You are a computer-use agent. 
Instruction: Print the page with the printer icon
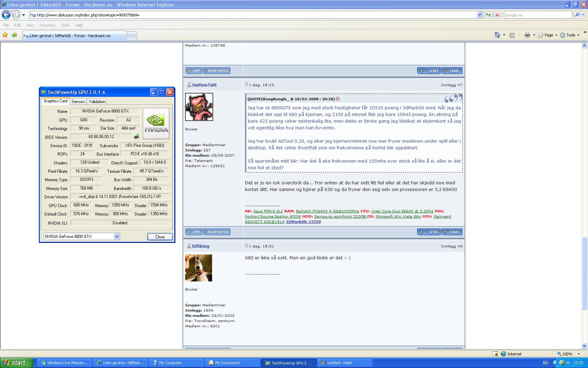tap(527, 35)
